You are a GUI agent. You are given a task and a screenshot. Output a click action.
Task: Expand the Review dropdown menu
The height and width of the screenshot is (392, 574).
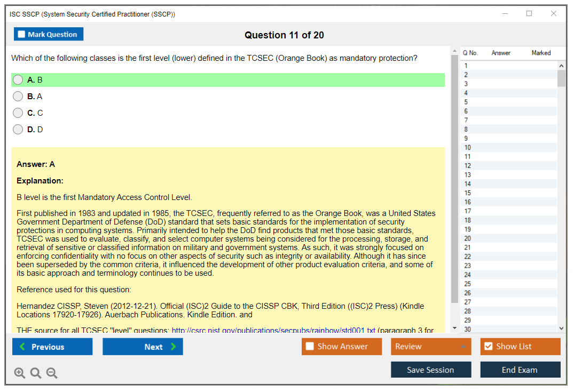coord(430,347)
